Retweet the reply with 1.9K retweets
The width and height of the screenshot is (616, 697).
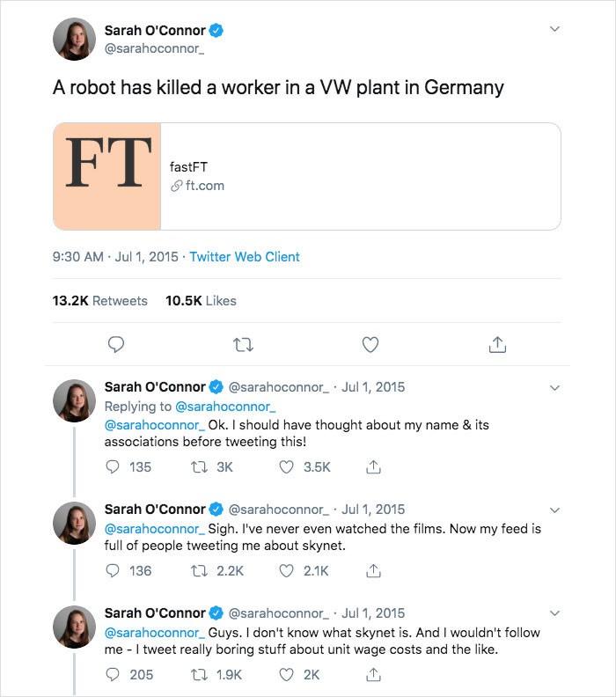[199, 675]
